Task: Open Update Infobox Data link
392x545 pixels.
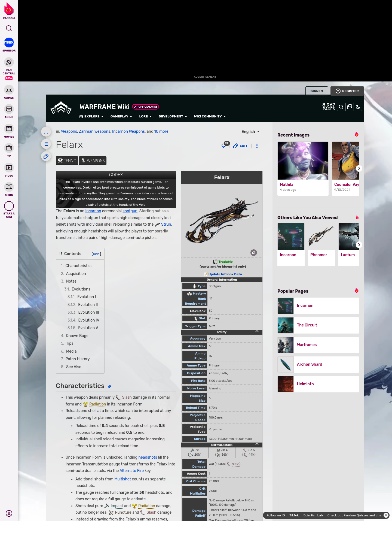Action: [x=225, y=274]
